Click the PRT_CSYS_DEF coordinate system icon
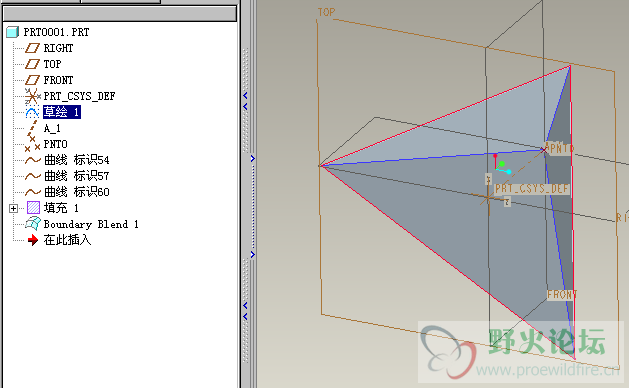Viewport: 629px width, 388px height. (x=32, y=96)
